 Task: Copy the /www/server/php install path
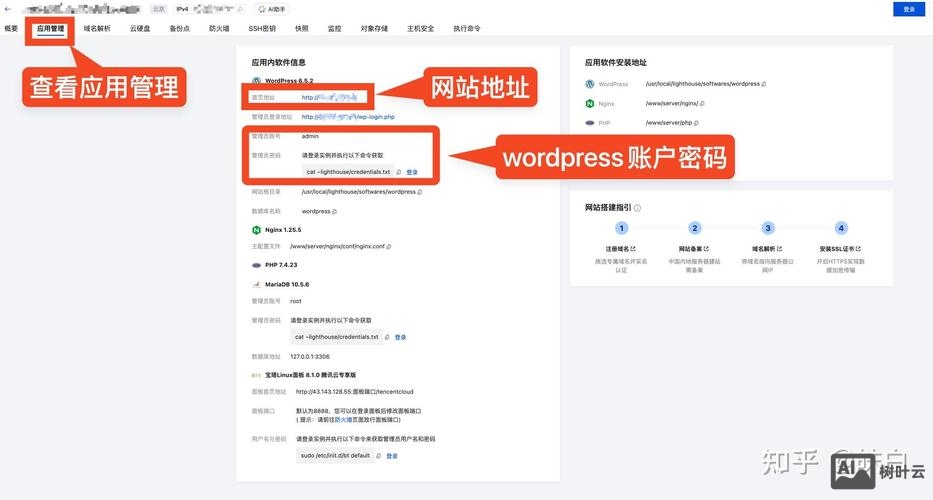(696, 123)
